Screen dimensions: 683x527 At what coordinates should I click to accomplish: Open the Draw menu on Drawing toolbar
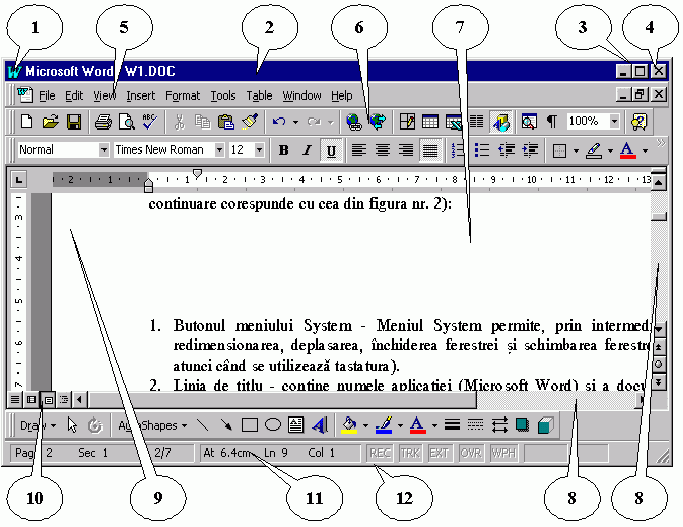click(x=38, y=425)
